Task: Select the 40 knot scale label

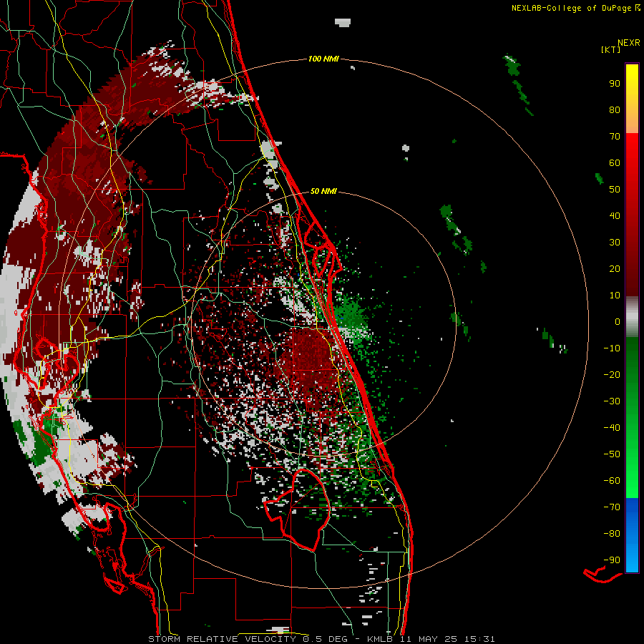Action: pos(615,215)
